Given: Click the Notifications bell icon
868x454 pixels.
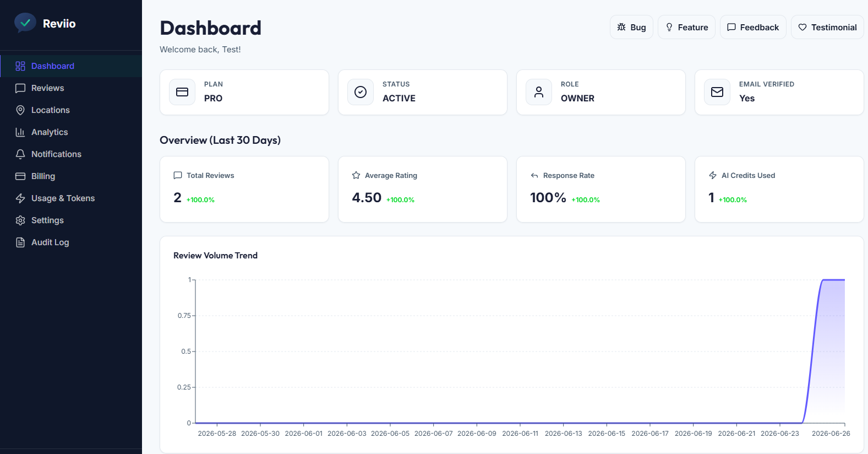Looking at the screenshot, I should [20, 154].
